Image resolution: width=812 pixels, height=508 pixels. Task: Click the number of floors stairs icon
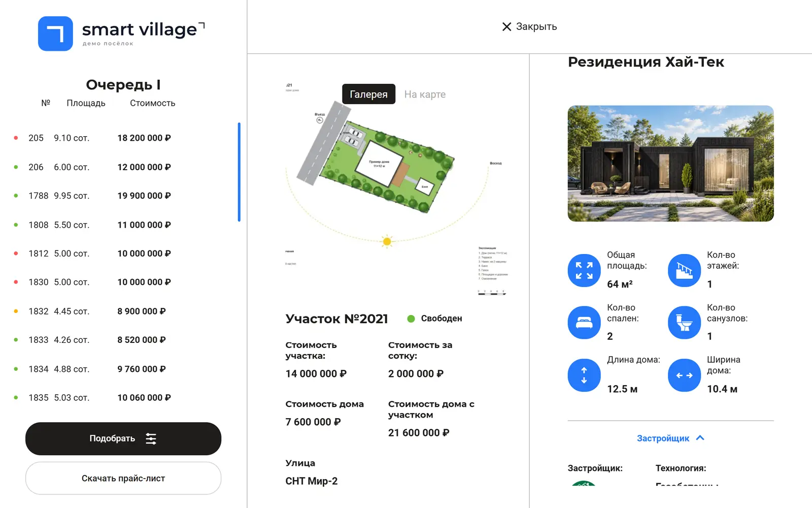pos(684,270)
